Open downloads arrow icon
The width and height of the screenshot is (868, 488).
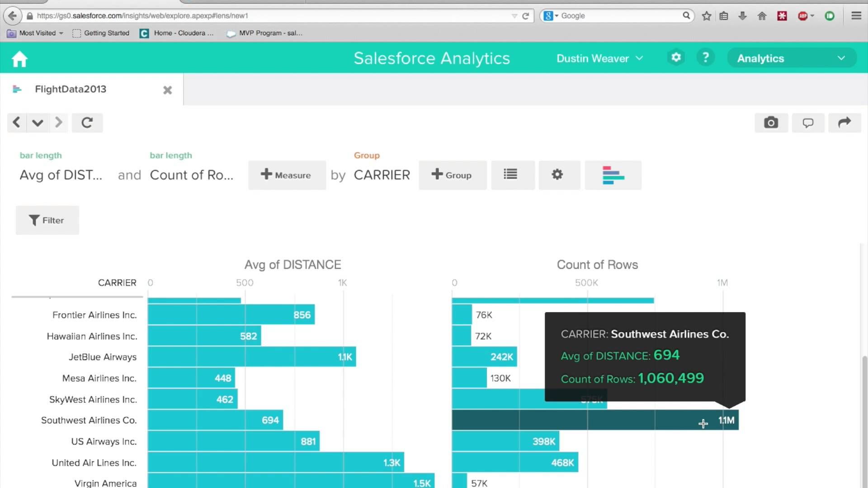tap(742, 16)
